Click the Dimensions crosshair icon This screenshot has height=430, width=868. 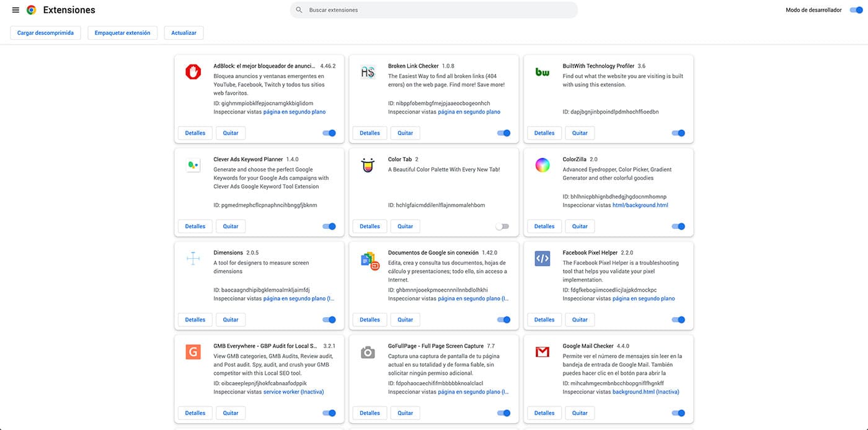[193, 259]
